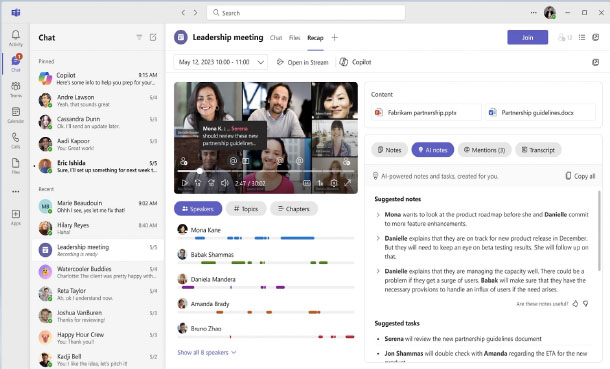
Task: Mute the recording volume
Action: (x=224, y=183)
